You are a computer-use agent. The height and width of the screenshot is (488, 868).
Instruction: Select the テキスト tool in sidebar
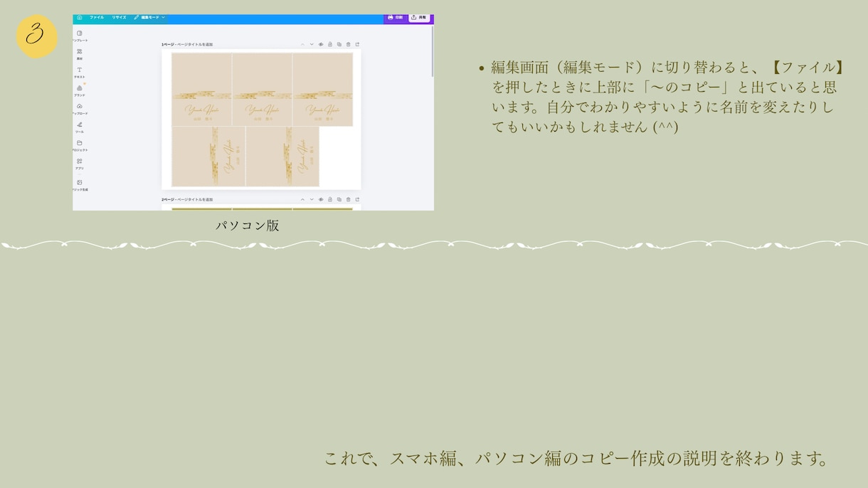click(80, 73)
